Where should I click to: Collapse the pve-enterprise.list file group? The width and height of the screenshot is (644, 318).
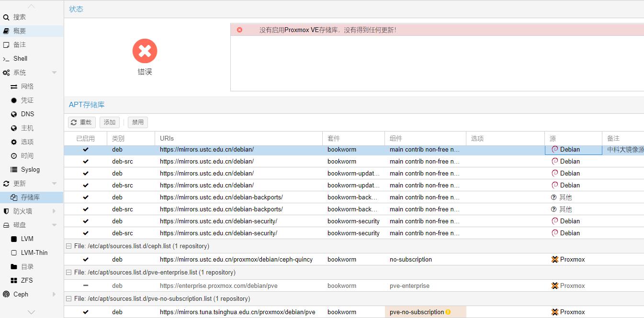[69, 273]
